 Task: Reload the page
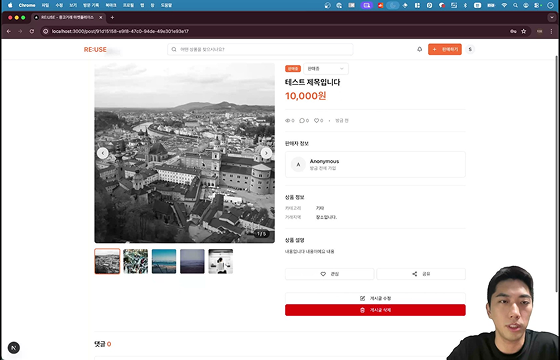tap(32, 31)
